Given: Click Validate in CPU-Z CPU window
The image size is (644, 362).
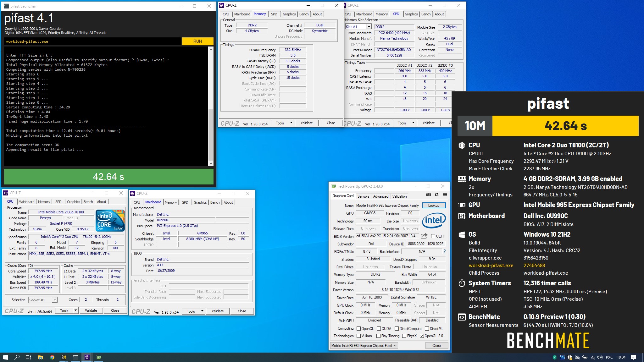Looking at the screenshot, I should (91, 310).
